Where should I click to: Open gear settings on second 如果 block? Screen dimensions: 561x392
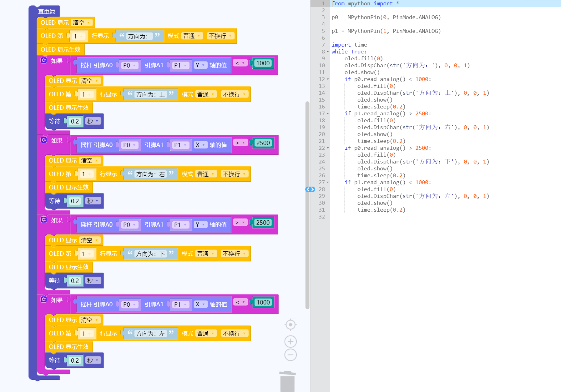[x=44, y=140]
